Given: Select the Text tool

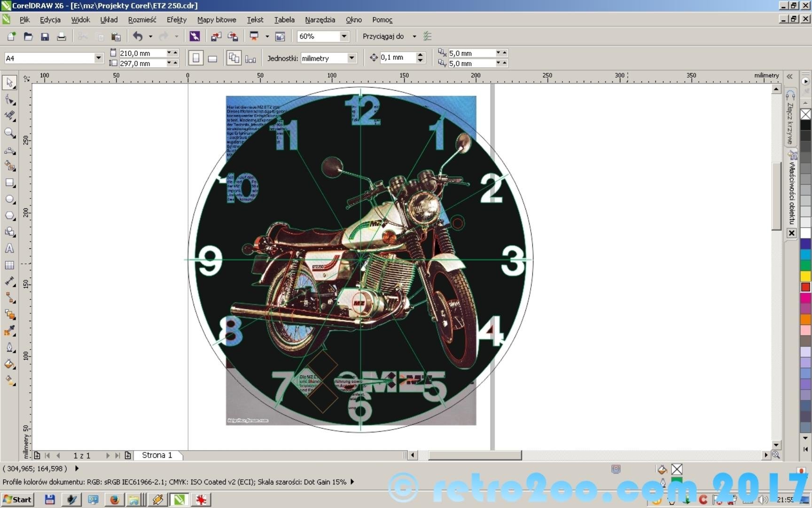Looking at the screenshot, I should pos(9,249).
